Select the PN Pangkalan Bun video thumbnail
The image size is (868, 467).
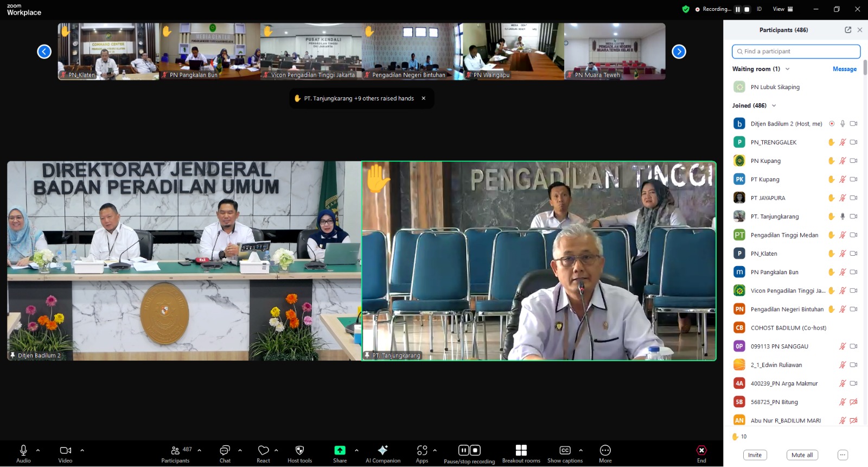pos(210,52)
